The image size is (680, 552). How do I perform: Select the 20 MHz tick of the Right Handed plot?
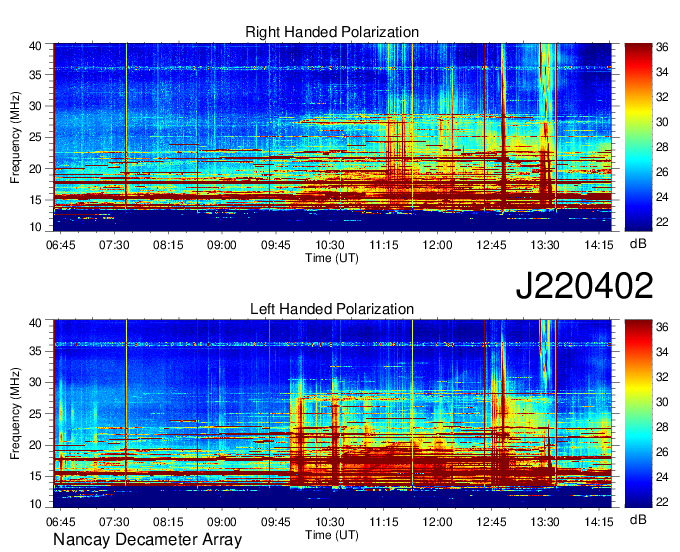35,169
